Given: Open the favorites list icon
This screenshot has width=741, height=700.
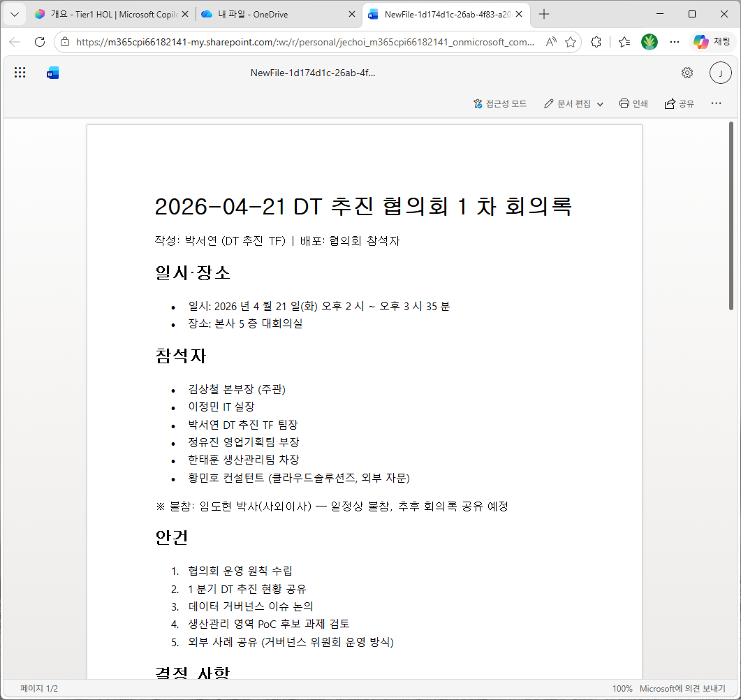Looking at the screenshot, I should pos(624,42).
